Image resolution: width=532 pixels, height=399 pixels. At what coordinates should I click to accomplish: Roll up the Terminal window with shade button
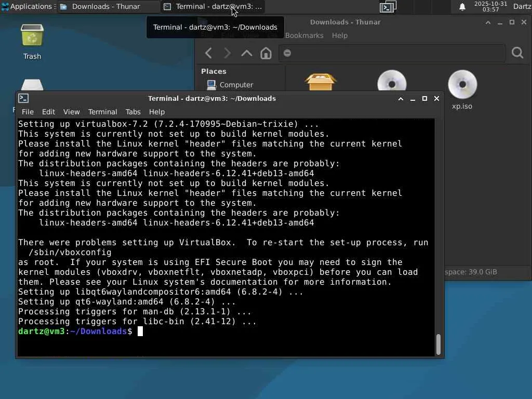coord(401,98)
